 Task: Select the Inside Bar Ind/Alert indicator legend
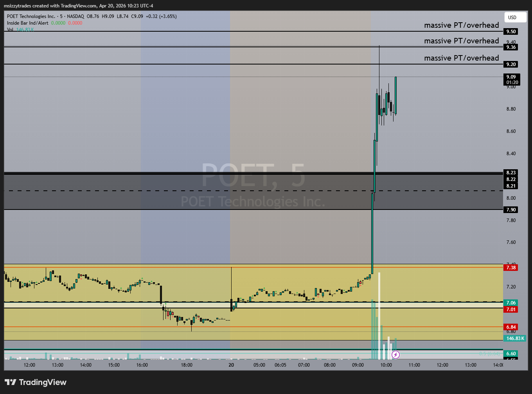(28, 23)
